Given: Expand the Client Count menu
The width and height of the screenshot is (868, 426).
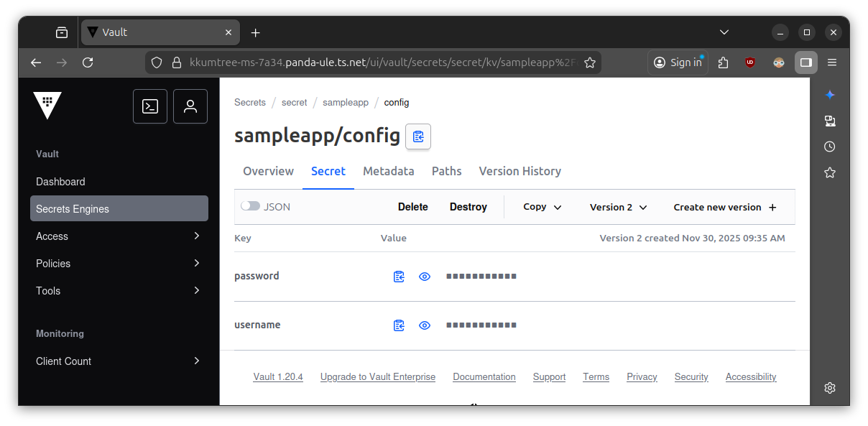Looking at the screenshot, I should click(119, 361).
